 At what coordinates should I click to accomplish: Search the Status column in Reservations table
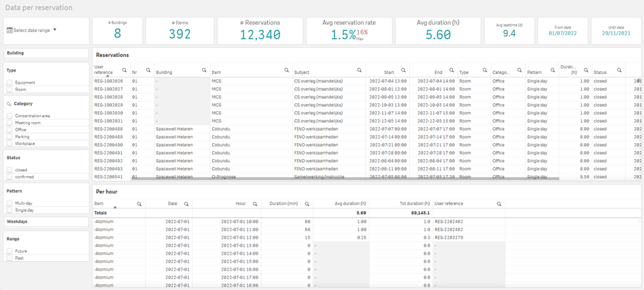[618, 70]
